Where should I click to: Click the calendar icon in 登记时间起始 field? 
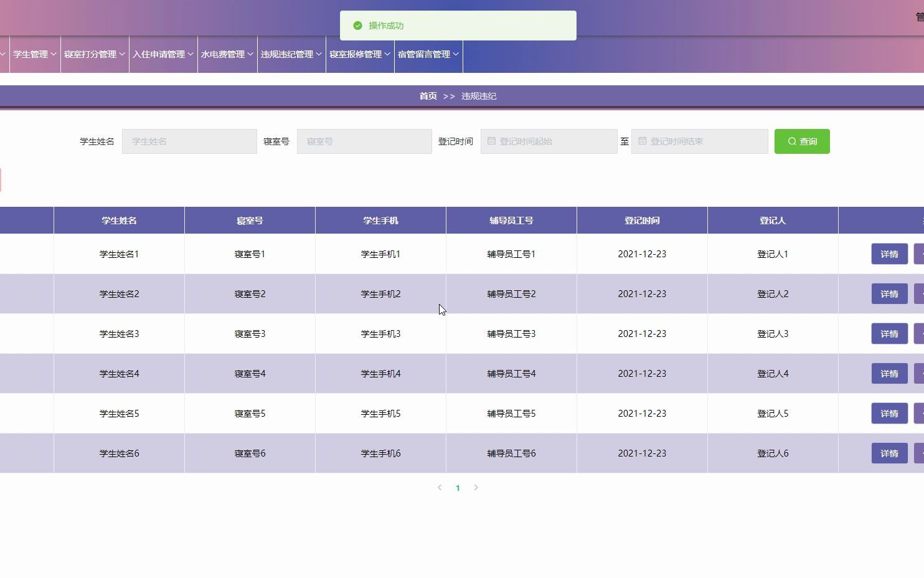492,141
